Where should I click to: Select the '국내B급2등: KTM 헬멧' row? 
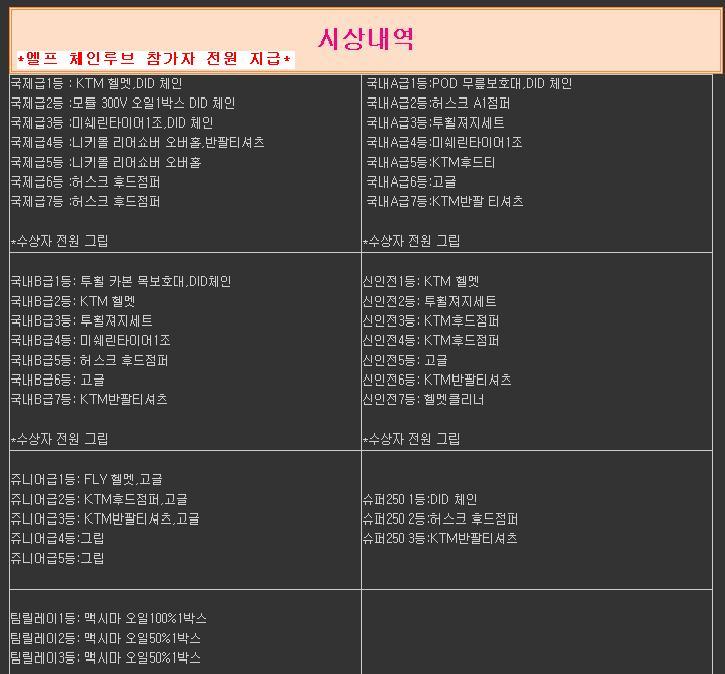(x=73, y=301)
